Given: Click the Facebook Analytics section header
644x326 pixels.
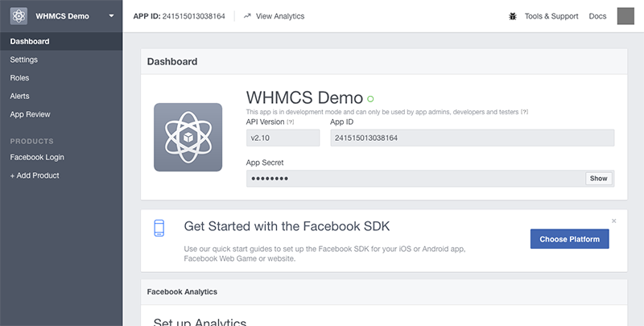Looking at the screenshot, I should point(182,292).
